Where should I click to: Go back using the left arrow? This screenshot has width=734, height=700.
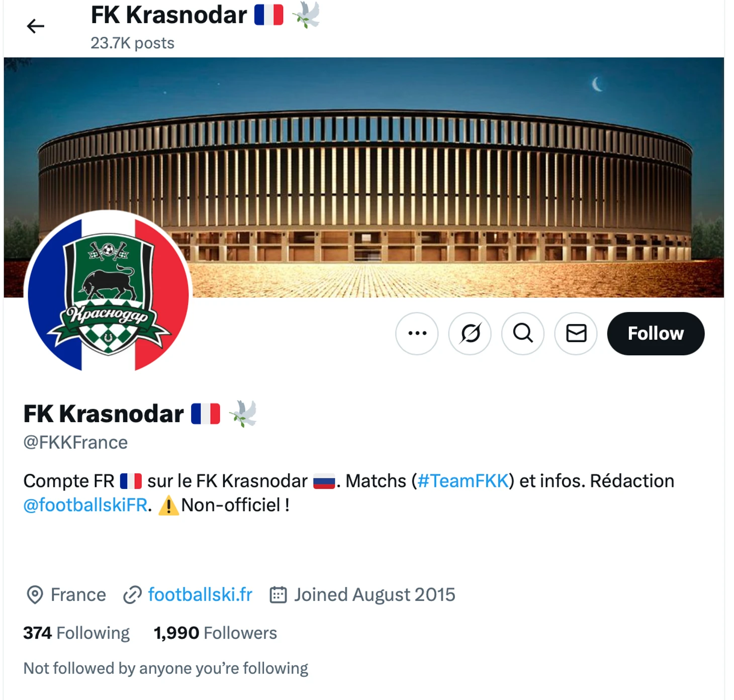[x=35, y=26]
